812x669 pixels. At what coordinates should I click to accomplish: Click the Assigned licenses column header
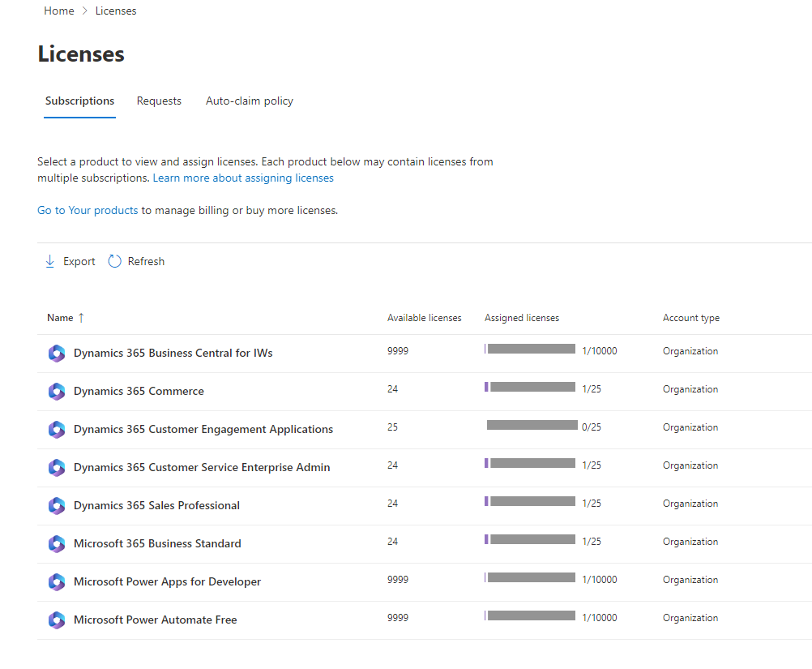click(521, 318)
